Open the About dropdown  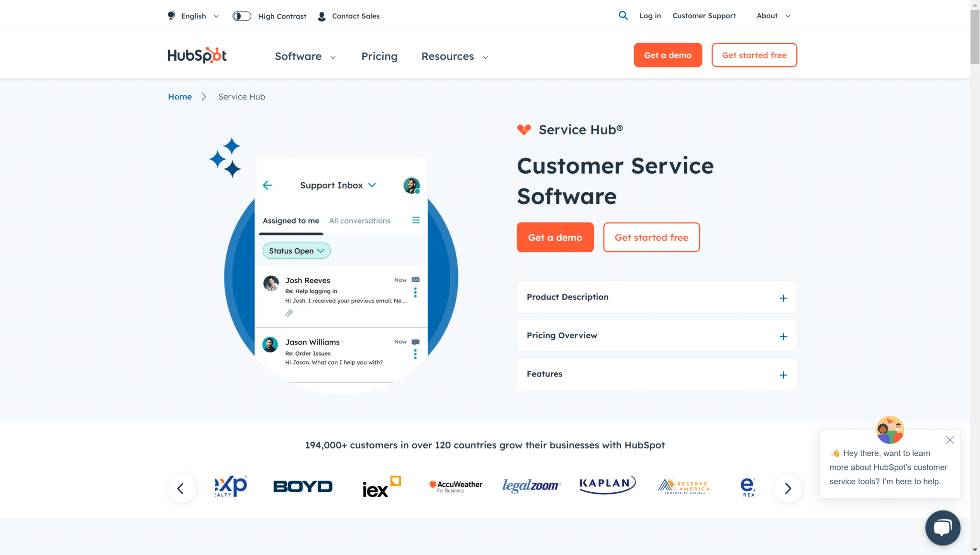pyautogui.click(x=773, y=16)
